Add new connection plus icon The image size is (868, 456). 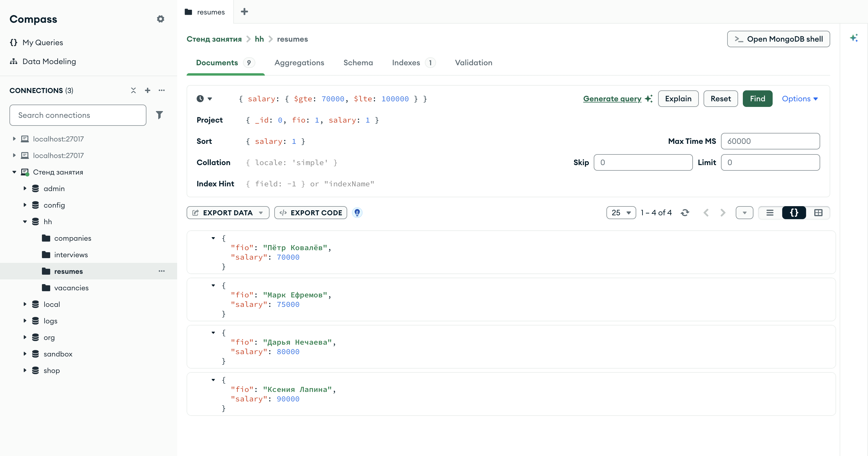(x=147, y=90)
